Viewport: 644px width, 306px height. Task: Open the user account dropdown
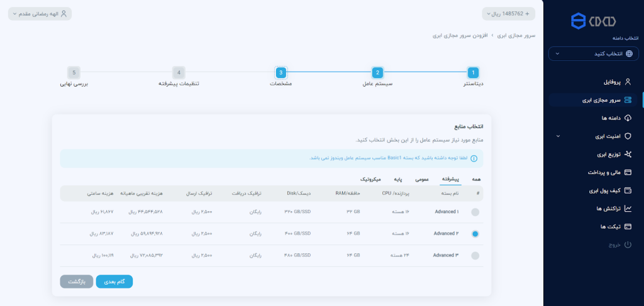coord(40,13)
